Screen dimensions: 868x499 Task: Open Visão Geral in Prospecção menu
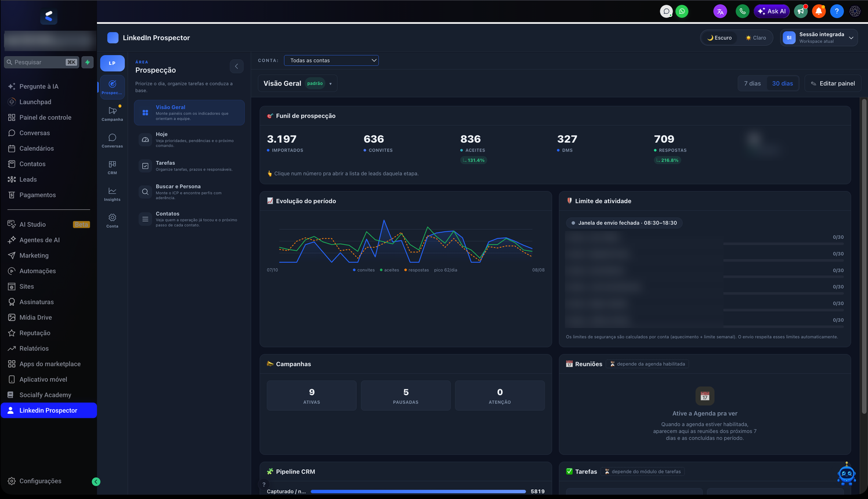click(x=189, y=113)
